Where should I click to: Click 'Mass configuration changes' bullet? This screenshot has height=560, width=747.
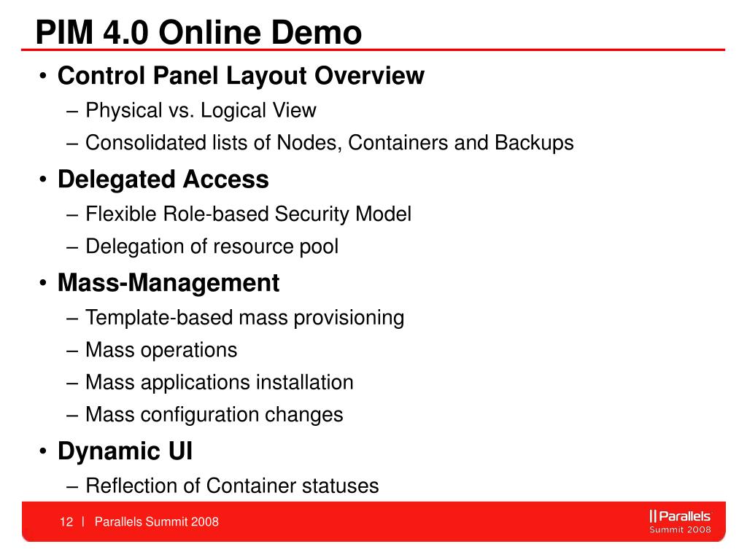pos(214,415)
